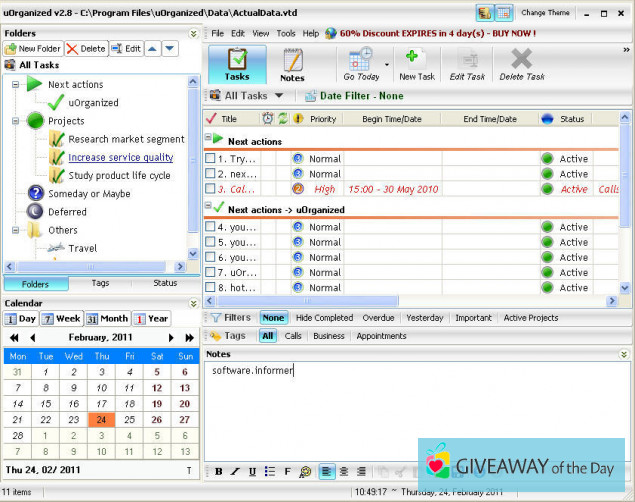Collapse the Projects tree node

point(17,121)
